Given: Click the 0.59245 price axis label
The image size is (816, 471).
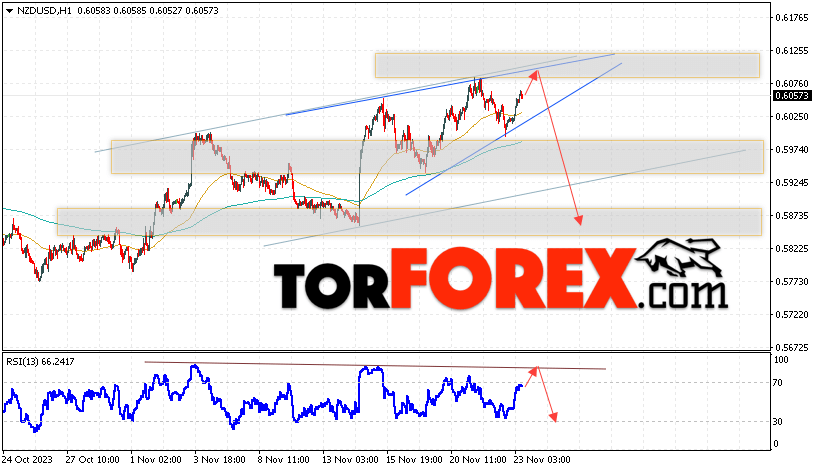Looking at the screenshot, I should pos(792,183).
